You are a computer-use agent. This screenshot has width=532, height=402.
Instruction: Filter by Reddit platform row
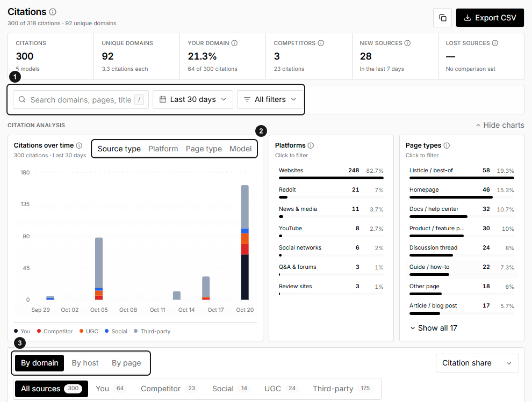click(331, 192)
